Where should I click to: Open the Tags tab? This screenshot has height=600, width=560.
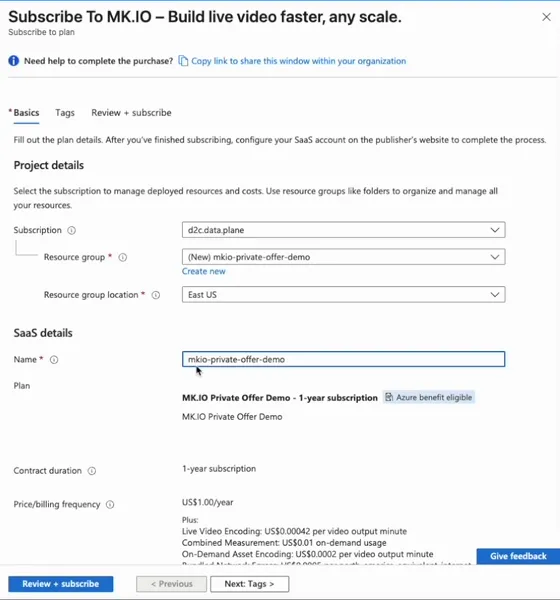(65, 113)
